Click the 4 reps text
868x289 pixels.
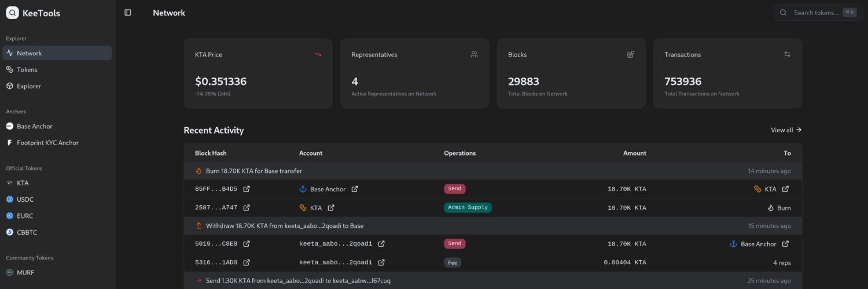click(782, 262)
